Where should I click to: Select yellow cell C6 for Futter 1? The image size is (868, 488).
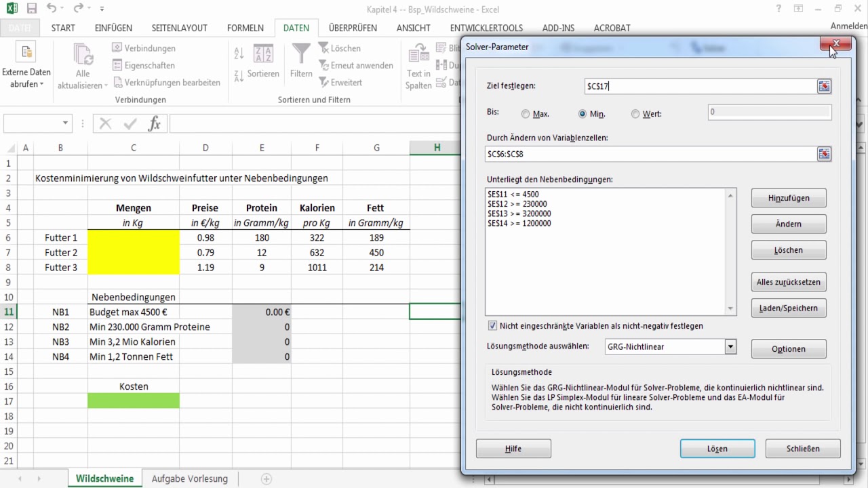coord(134,238)
